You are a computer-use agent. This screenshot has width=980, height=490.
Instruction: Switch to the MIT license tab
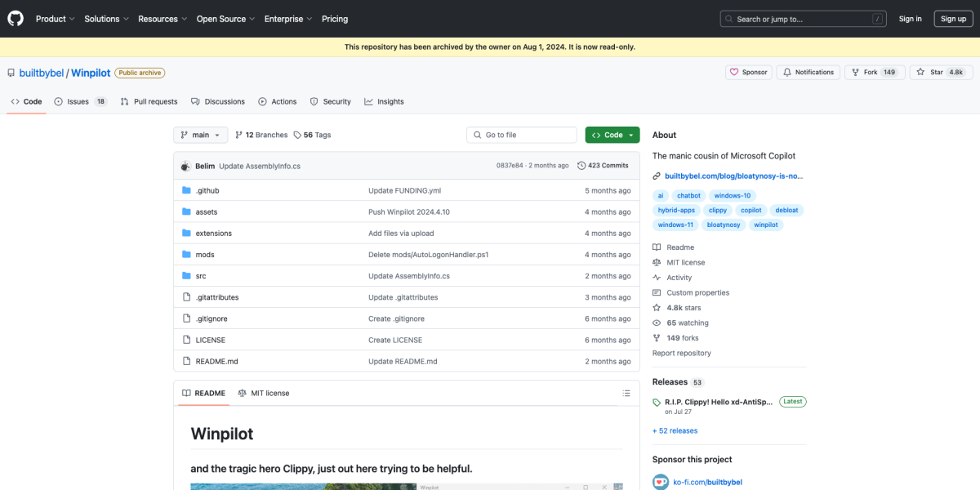264,393
